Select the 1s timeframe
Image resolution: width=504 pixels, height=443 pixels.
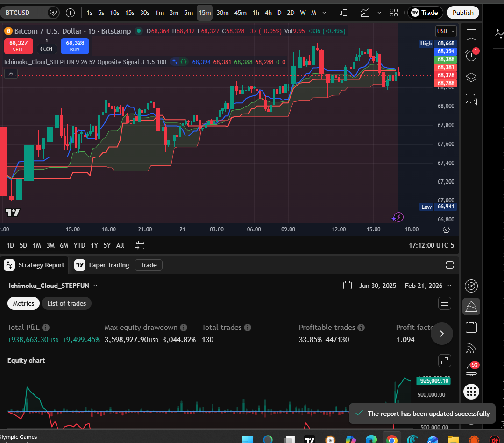89,13
